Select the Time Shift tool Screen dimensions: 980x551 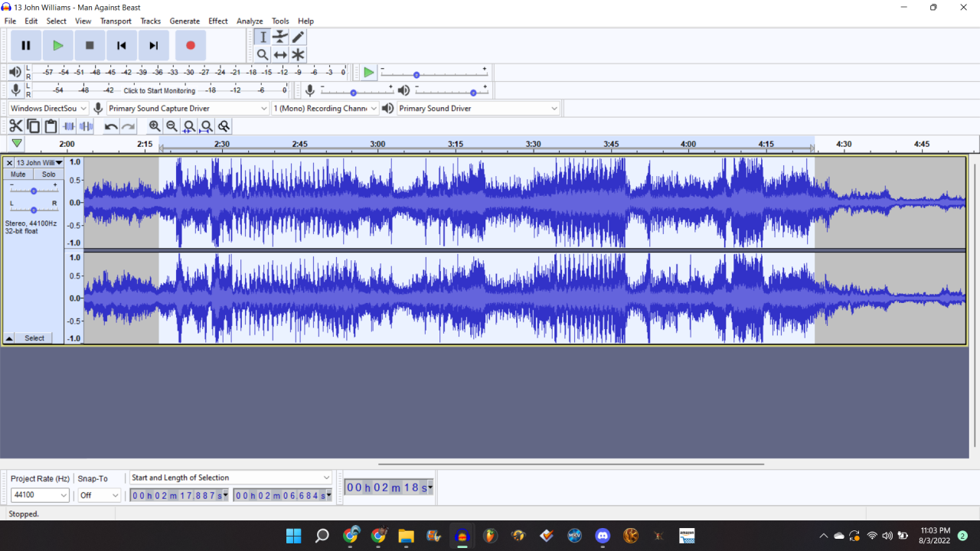[280, 54]
